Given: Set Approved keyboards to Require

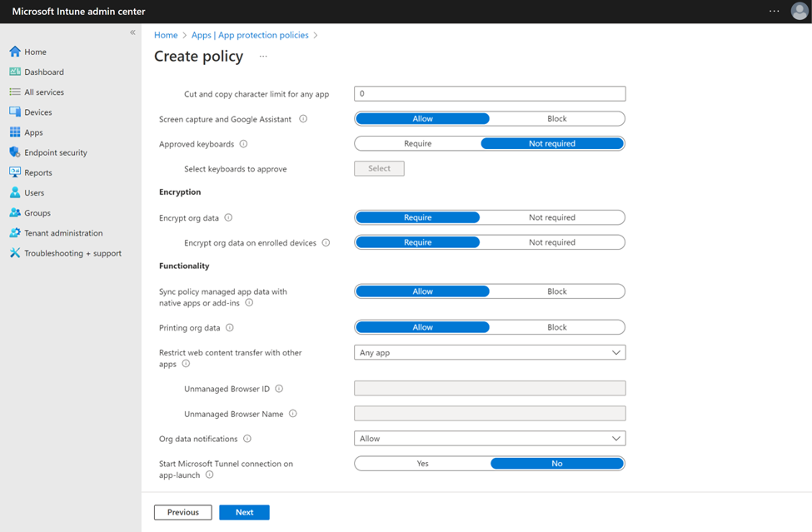Looking at the screenshot, I should click(x=416, y=143).
